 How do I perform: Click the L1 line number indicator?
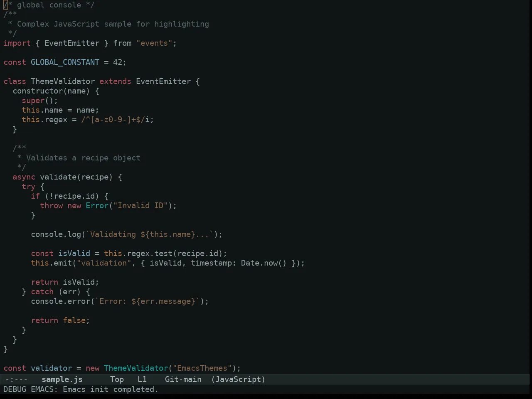pos(142,379)
